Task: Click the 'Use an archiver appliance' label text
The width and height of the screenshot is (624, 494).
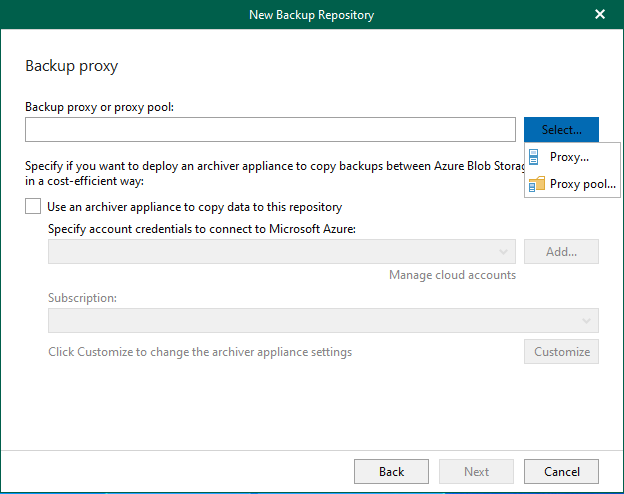Action: [x=194, y=207]
